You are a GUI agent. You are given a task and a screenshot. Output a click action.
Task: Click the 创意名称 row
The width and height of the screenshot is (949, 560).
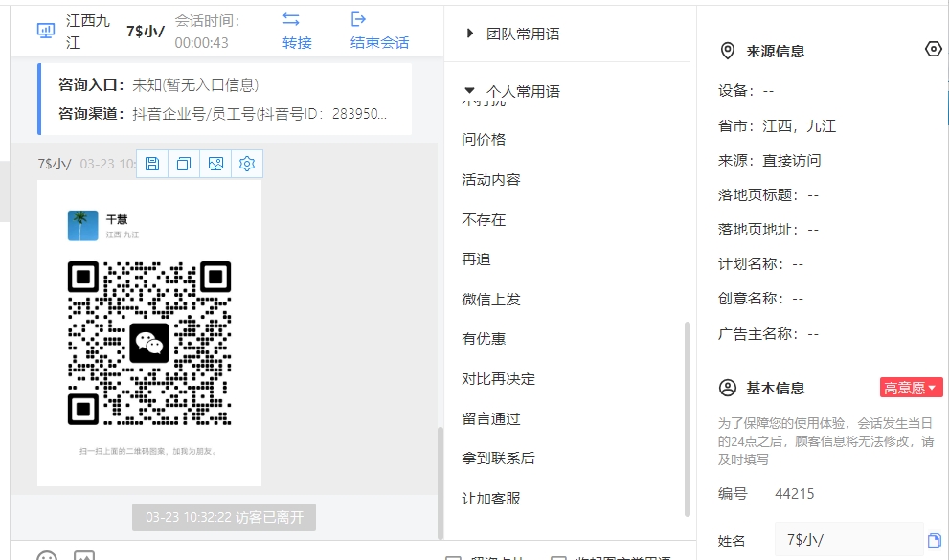point(760,298)
